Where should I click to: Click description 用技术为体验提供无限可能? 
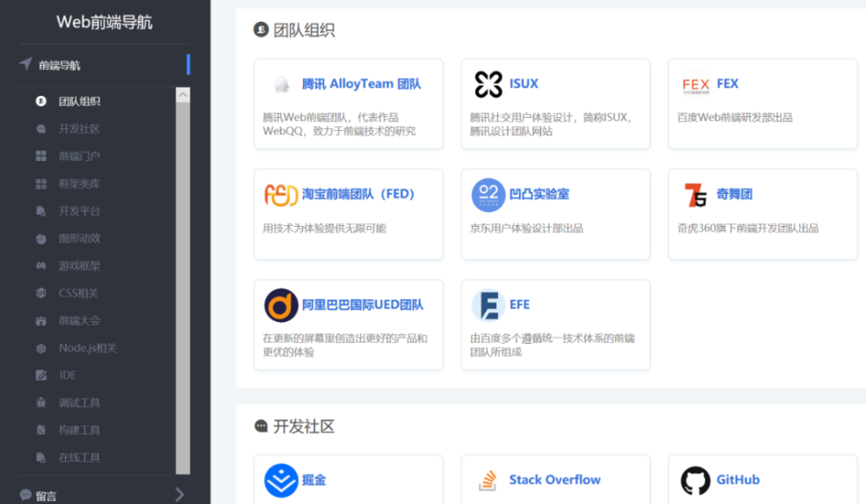pyautogui.click(x=324, y=229)
